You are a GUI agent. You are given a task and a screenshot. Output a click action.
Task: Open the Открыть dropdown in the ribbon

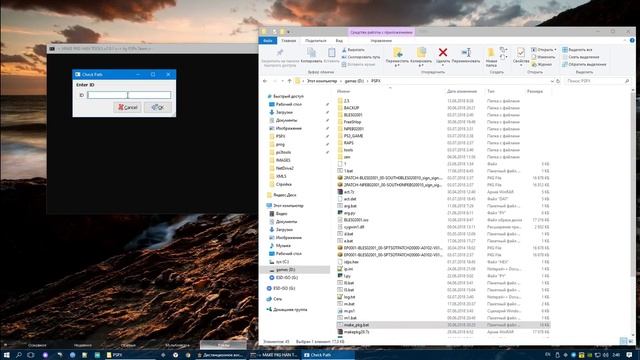[544, 50]
